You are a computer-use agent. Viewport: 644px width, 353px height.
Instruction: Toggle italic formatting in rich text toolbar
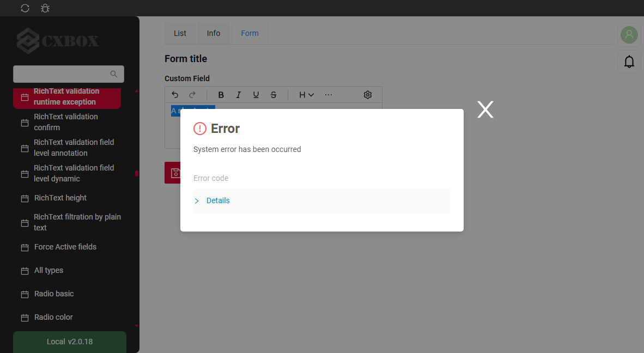pyautogui.click(x=238, y=95)
